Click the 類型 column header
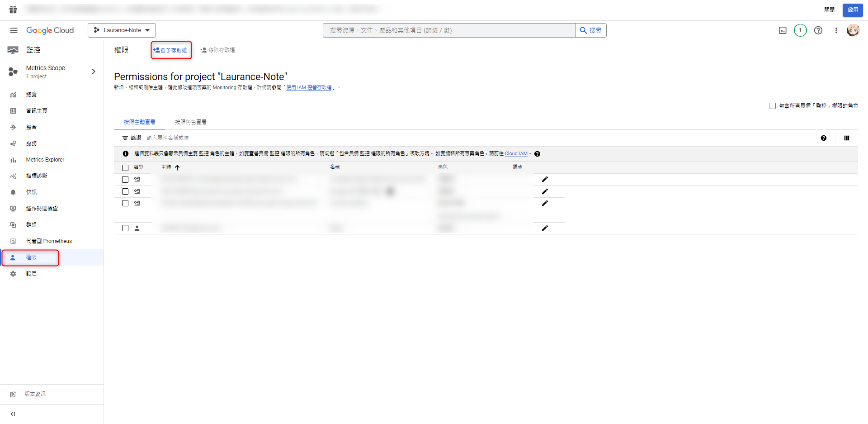Image resolution: width=868 pixels, height=424 pixels. 138,167
